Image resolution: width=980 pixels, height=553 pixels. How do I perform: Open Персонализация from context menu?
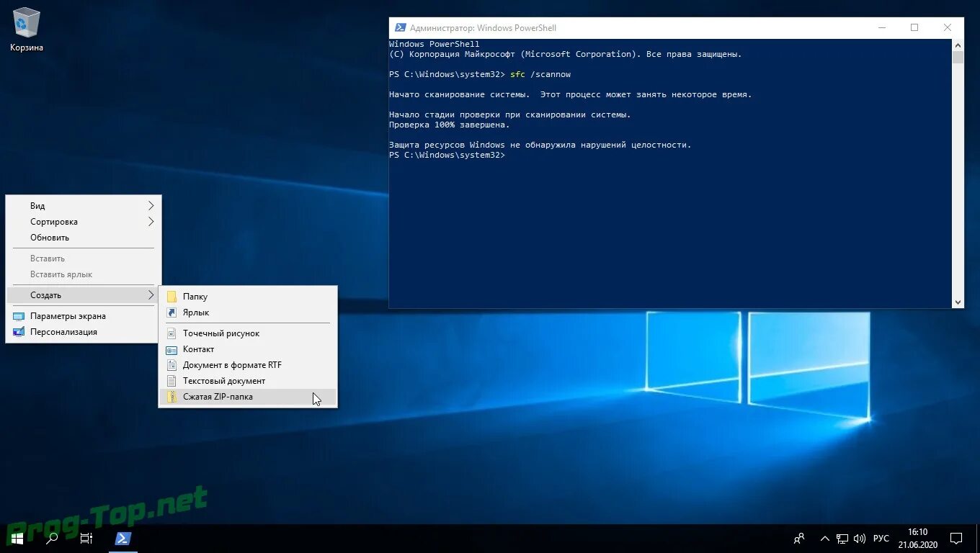coord(84,332)
